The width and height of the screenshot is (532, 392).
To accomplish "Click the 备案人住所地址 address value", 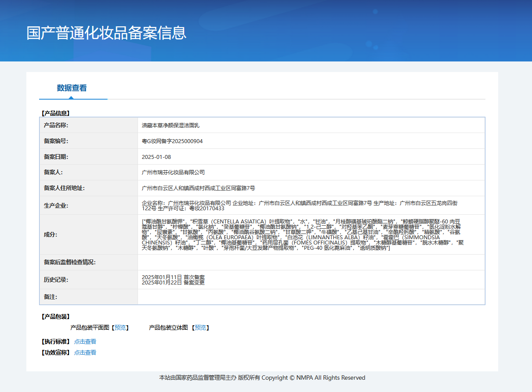I will click(x=198, y=188).
